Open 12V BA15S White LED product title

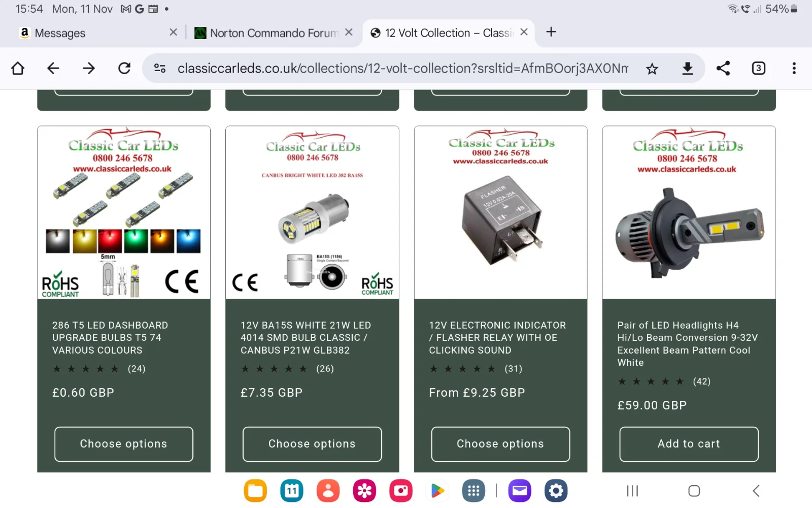pos(306,338)
